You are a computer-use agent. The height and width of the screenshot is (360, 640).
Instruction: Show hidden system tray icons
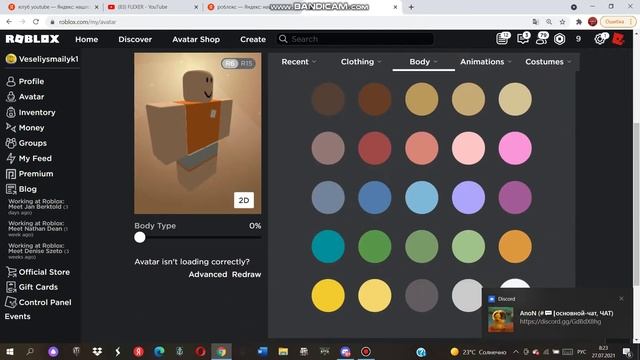516,351
